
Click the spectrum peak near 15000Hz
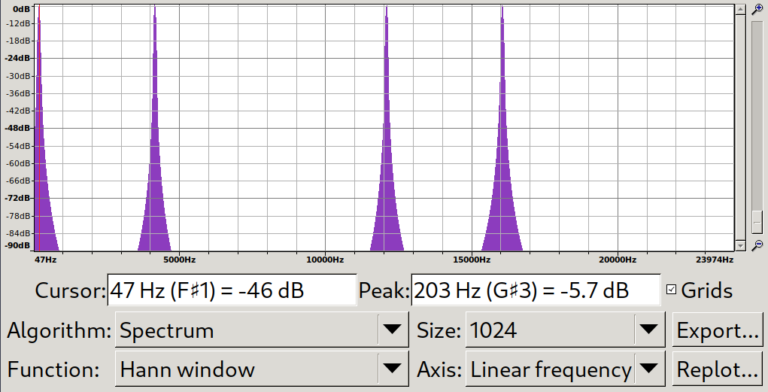click(502, 127)
